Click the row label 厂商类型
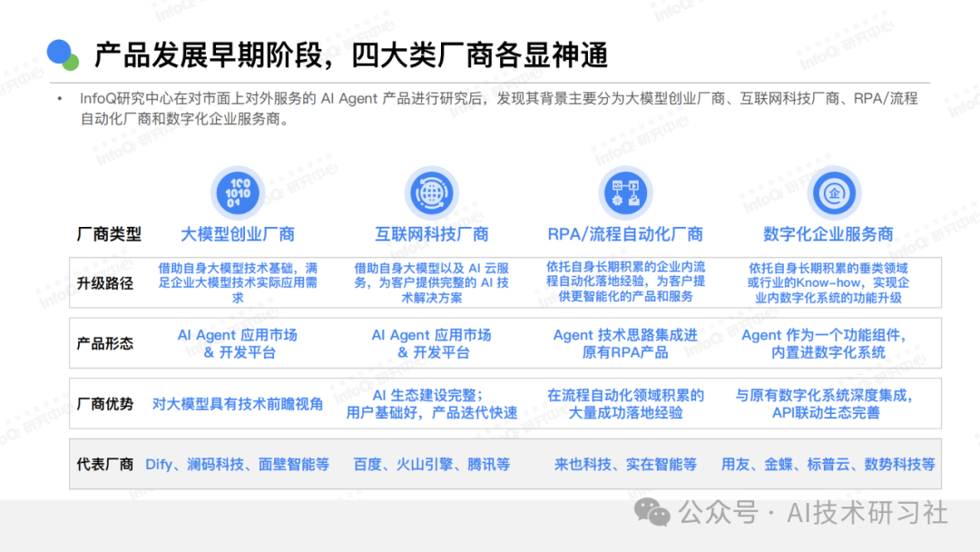Viewport: 980px width, 552px height. [109, 234]
